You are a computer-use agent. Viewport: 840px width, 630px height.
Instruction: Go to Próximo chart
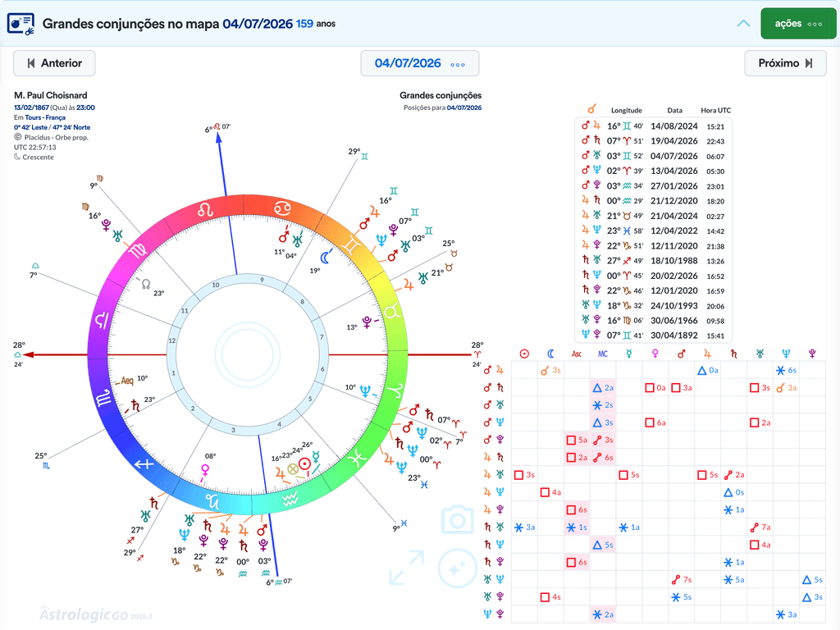click(785, 63)
